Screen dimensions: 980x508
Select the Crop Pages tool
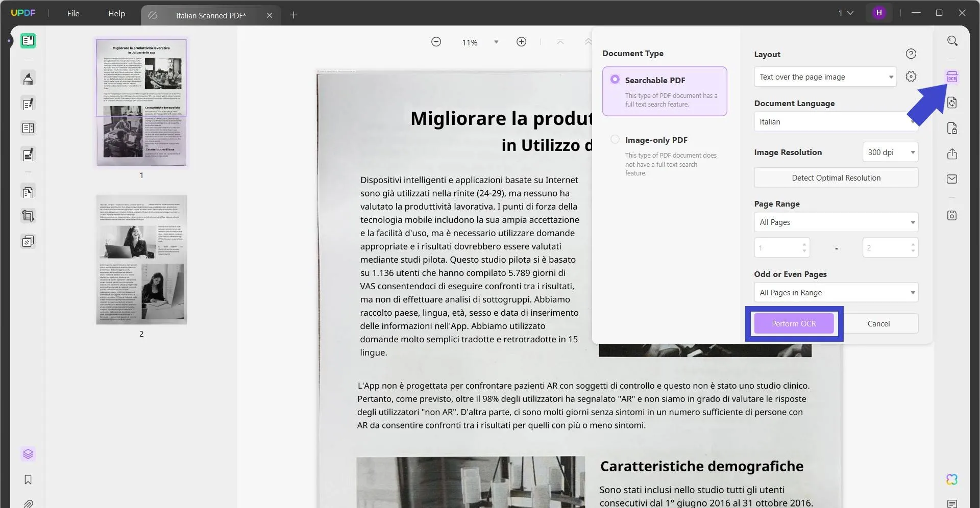(x=28, y=216)
